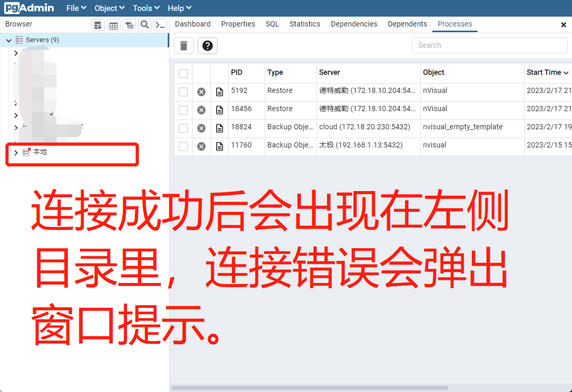Open the Help menu
Image resolution: width=572 pixels, height=392 pixels.
coord(180,8)
